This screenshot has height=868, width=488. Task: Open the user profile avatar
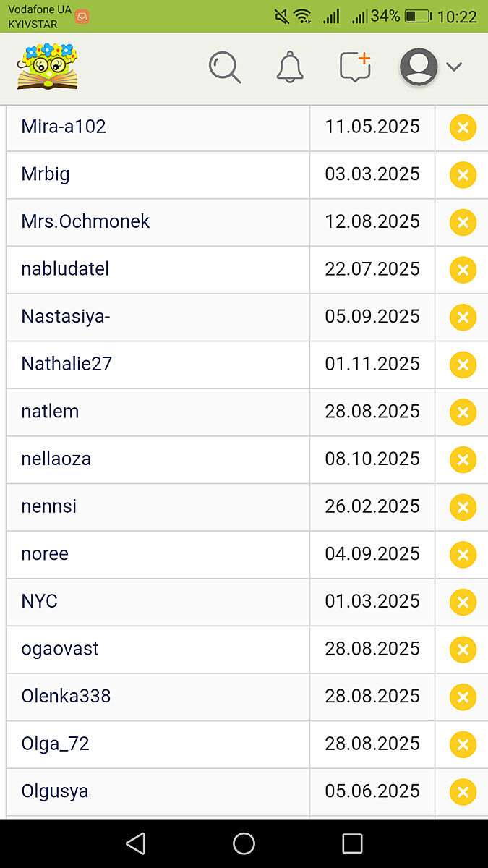[x=419, y=67]
